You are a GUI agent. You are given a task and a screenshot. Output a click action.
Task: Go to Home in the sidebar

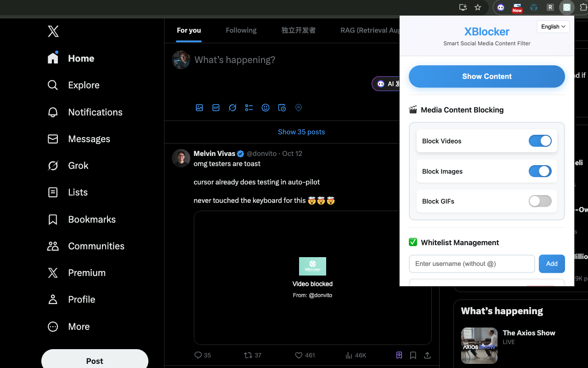pyautogui.click(x=71, y=58)
